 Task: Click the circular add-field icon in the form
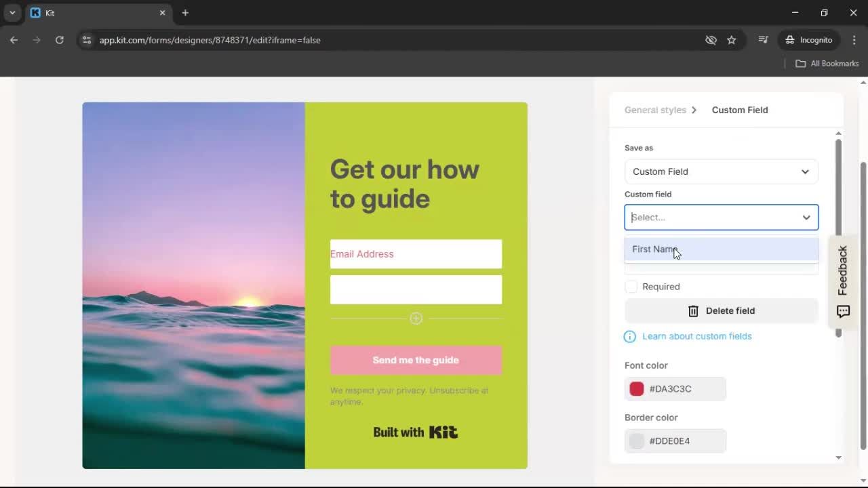416,318
